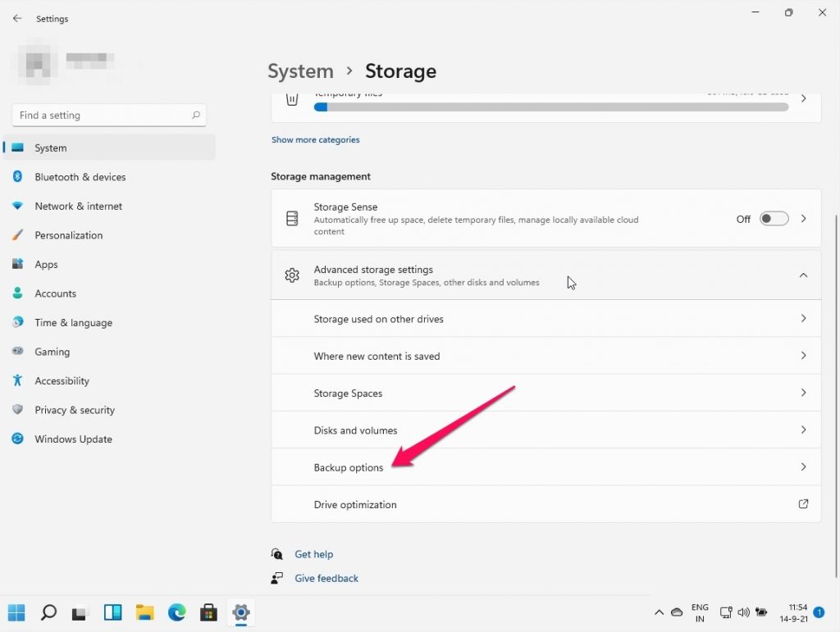Click the Storage Sense storage icon

click(x=292, y=218)
